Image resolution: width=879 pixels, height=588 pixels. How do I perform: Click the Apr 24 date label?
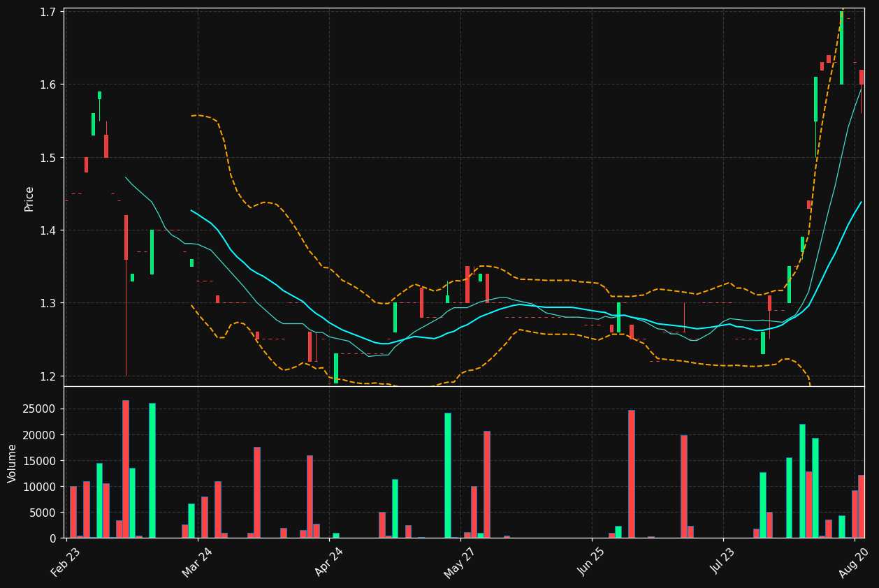point(328,562)
